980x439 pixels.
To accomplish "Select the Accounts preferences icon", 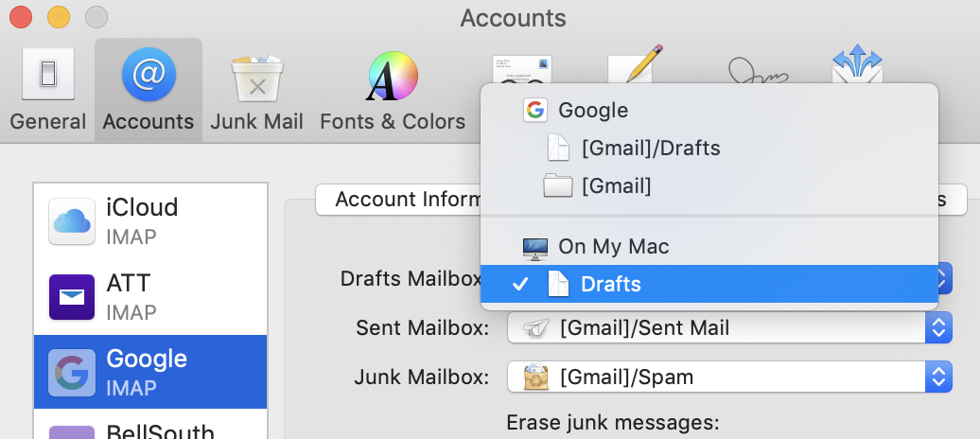I will click(x=149, y=90).
